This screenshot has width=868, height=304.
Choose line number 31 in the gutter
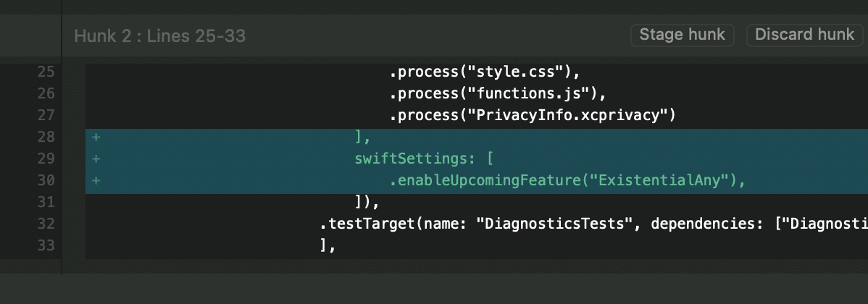46,203
